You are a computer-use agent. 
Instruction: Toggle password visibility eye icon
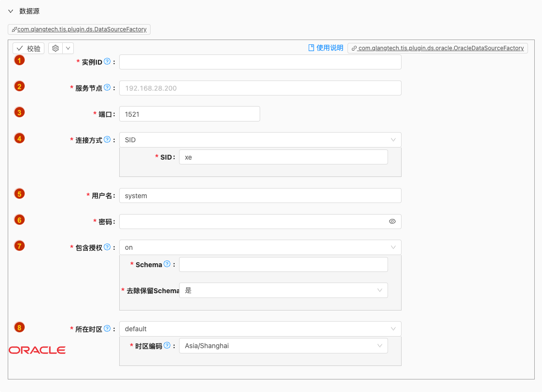pyautogui.click(x=392, y=221)
